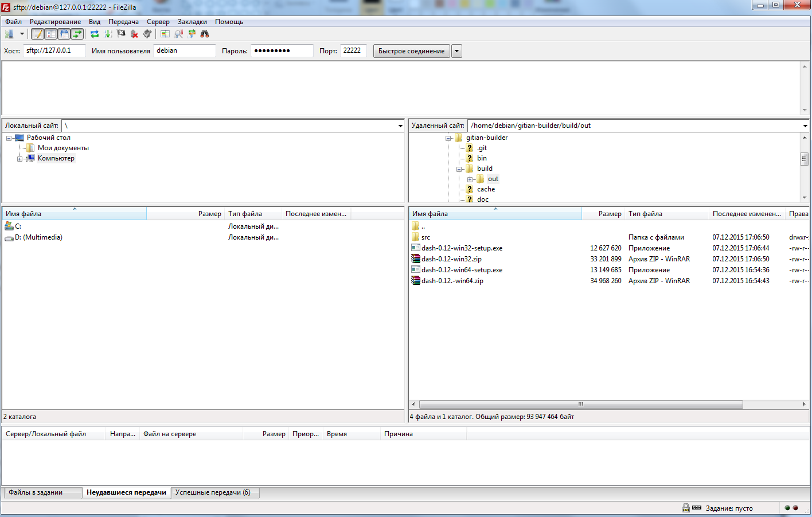Switch to Неудавшиеся передачи tab
The height and width of the screenshot is (517, 812).
coord(127,492)
